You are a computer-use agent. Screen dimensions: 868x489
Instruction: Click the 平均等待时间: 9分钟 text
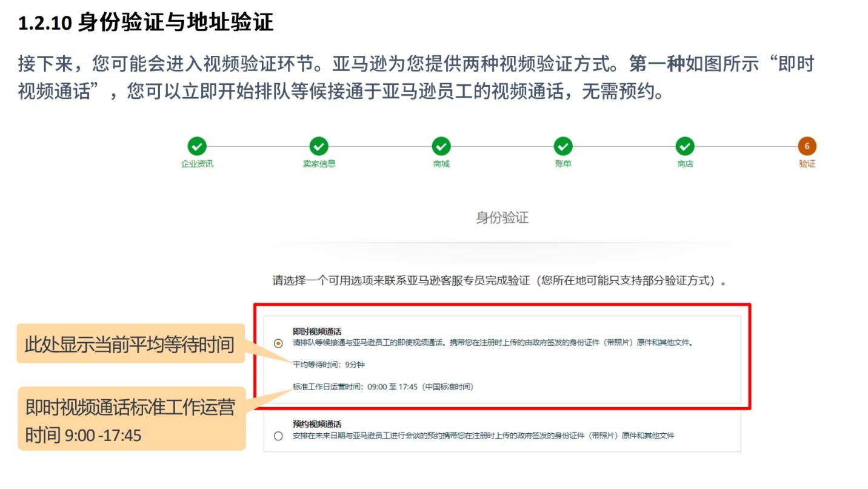click(329, 365)
